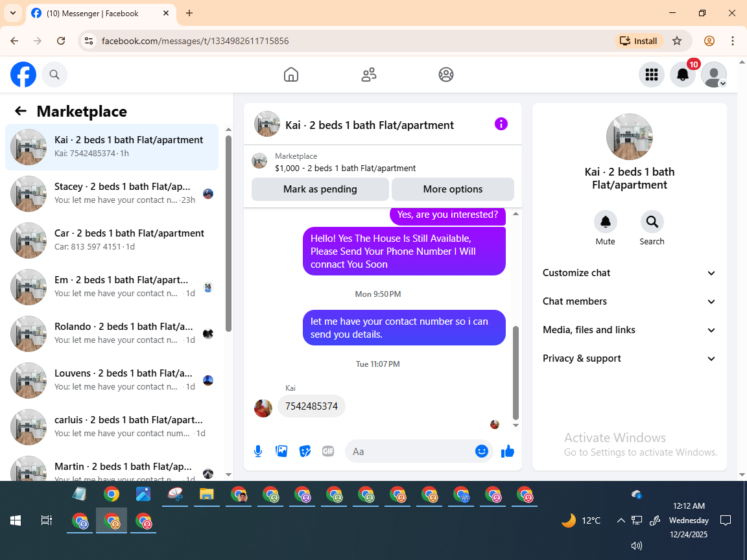Open the Notifications bell with badge 10
This screenshot has width=747, height=560.
click(683, 75)
